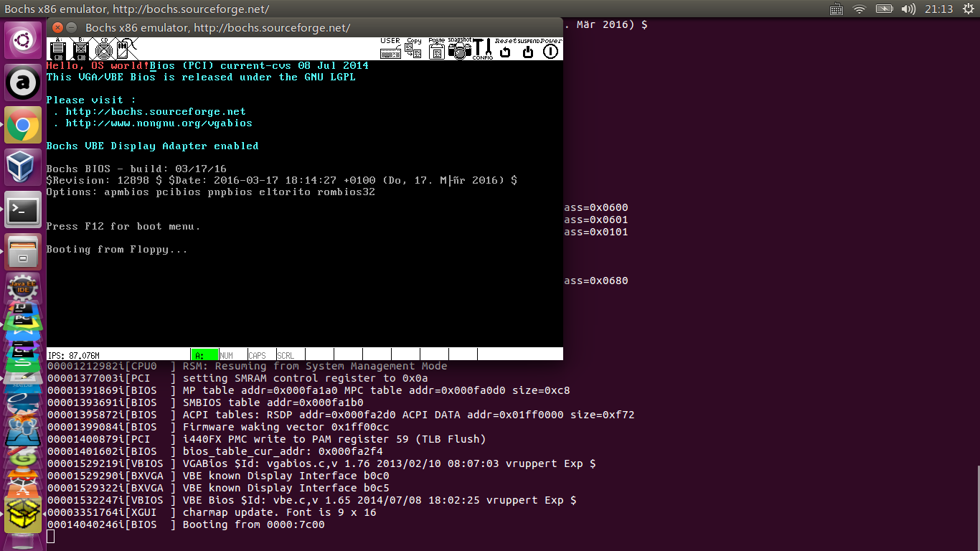980x551 pixels.
Task: Minimize the Bochs emulator window
Action: click(x=71, y=27)
